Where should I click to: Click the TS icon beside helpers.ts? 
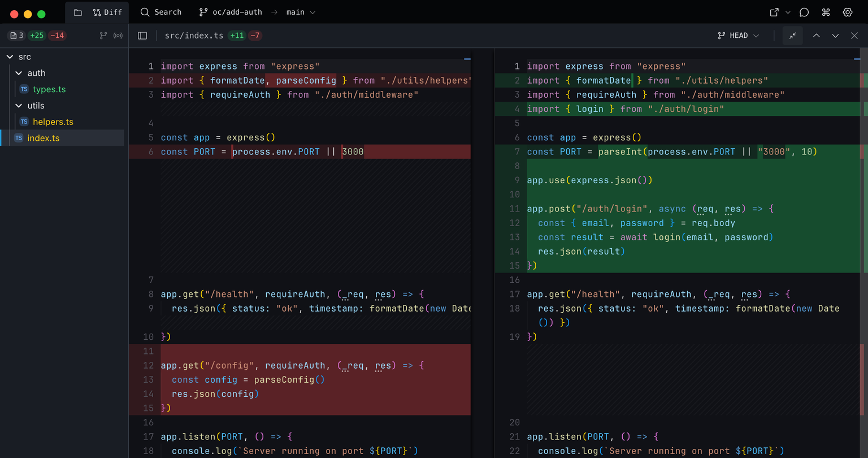pos(24,122)
